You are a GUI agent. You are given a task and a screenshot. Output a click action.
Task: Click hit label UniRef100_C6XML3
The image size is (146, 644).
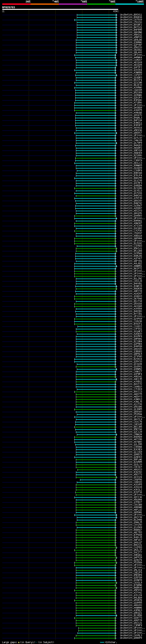click(131, 635)
